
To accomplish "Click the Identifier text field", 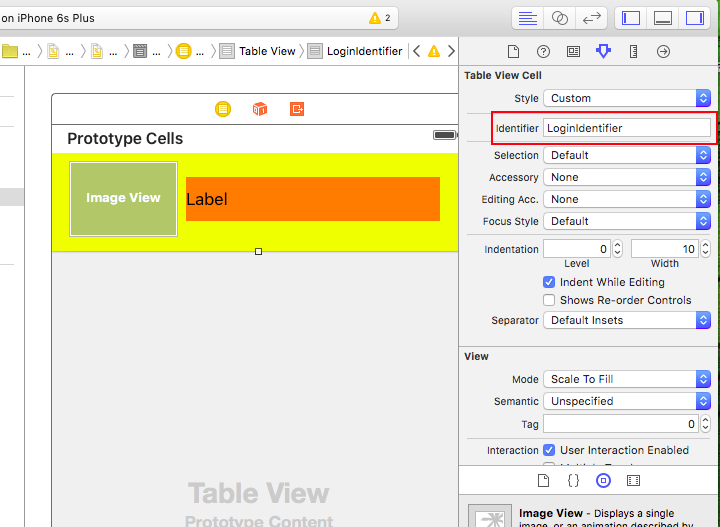I will pyautogui.click(x=627, y=128).
